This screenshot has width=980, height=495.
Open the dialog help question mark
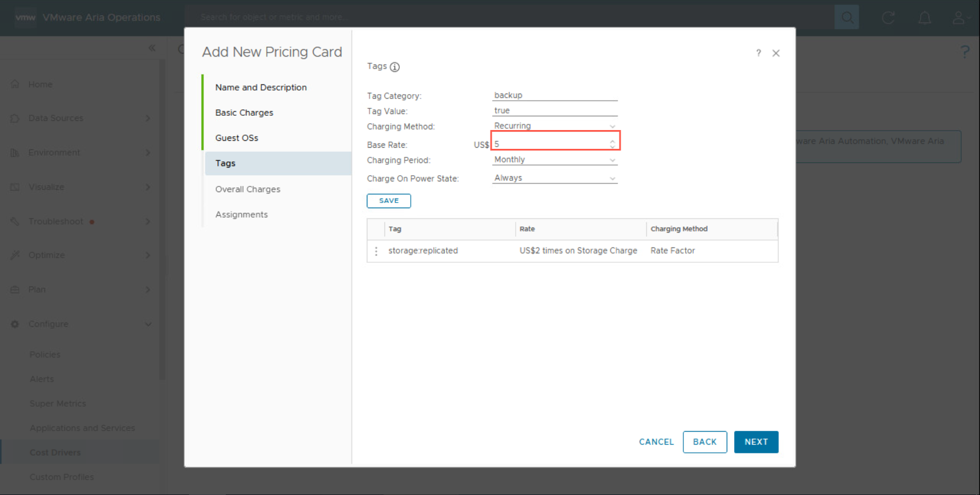point(758,53)
